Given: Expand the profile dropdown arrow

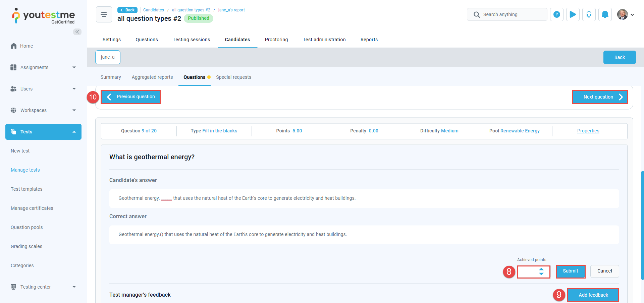Looking at the screenshot, I should pyautogui.click(x=632, y=15).
